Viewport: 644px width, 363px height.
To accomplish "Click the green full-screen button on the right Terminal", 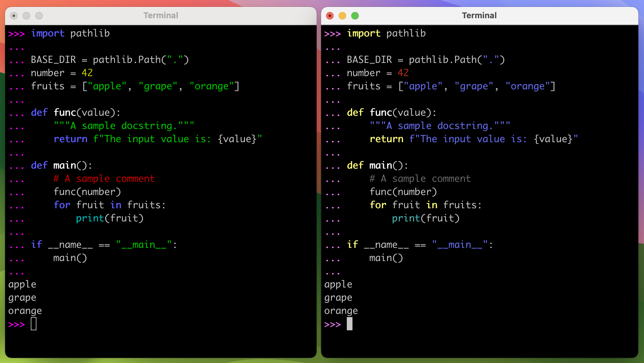I will [x=354, y=15].
